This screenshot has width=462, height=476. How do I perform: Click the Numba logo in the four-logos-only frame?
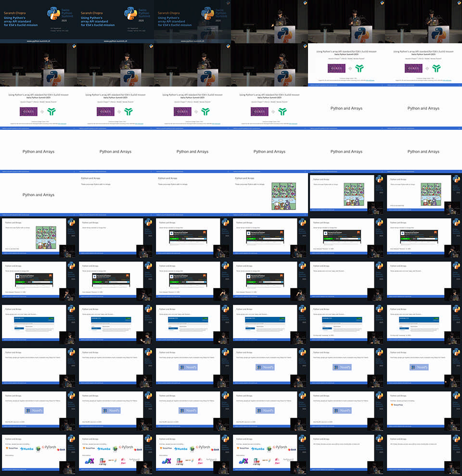27,449
